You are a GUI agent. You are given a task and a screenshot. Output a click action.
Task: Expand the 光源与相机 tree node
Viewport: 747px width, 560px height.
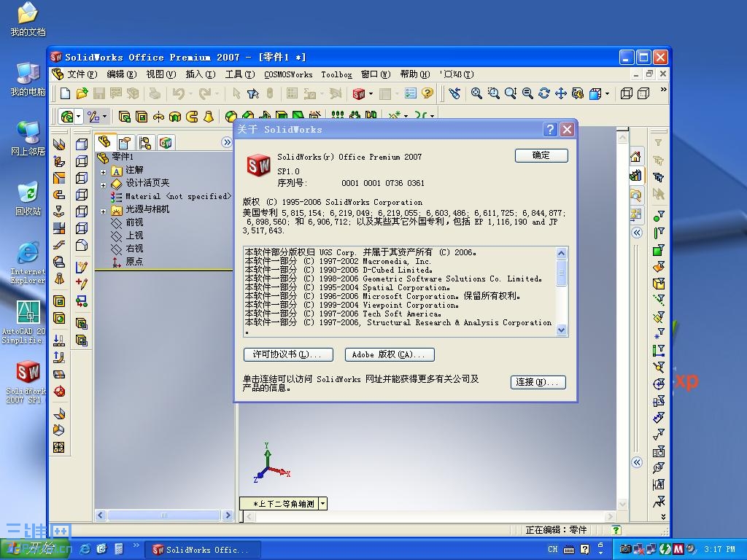(103, 211)
